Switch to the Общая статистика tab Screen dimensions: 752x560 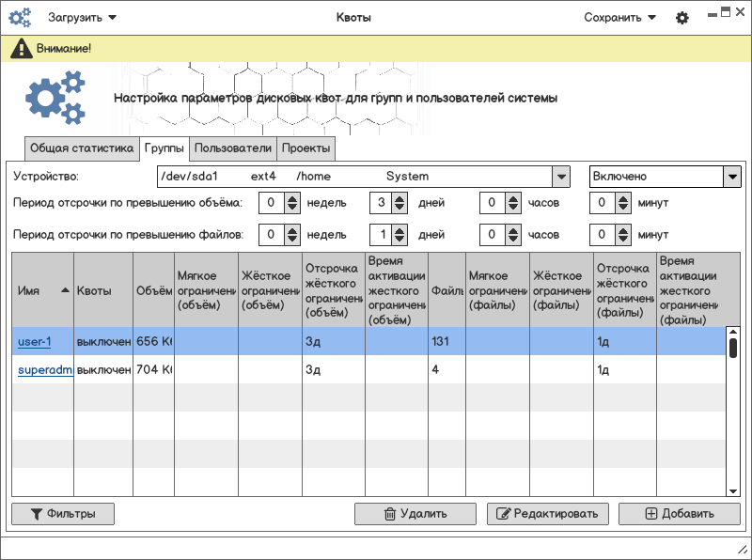point(82,148)
